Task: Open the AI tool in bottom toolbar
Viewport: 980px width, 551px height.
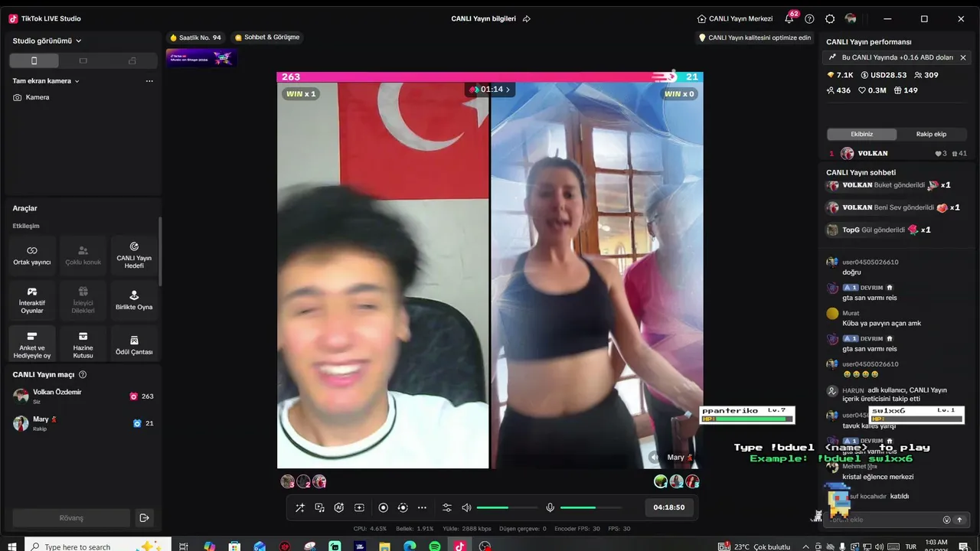Action: [339, 507]
